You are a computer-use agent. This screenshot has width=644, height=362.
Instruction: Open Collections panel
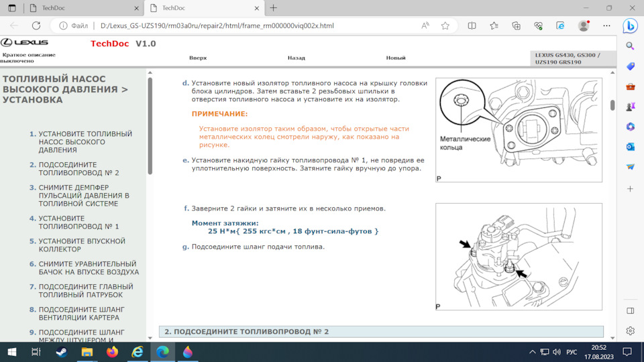[x=517, y=25]
